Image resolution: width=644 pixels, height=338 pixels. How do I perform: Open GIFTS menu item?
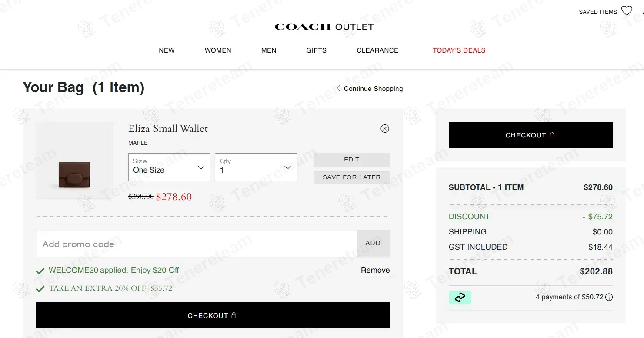pos(316,50)
